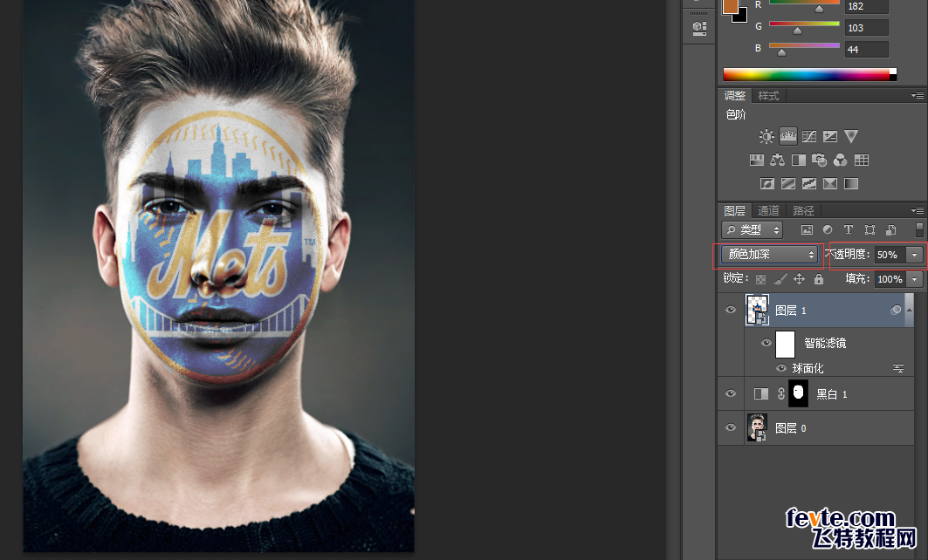Open the Adjustments panel flyout menu
Screen dimensions: 928x560
click(x=918, y=95)
